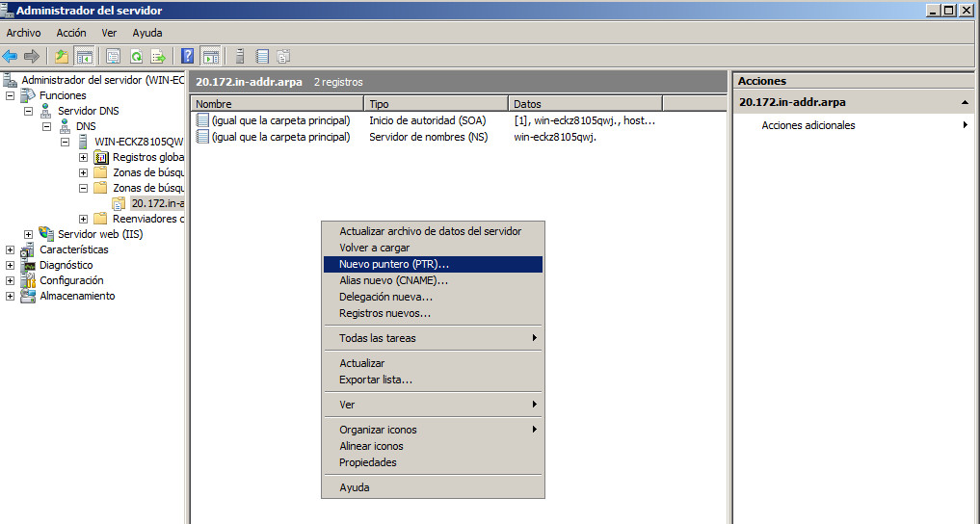Click the up one level folder icon
The image size is (980, 524).
63,56
